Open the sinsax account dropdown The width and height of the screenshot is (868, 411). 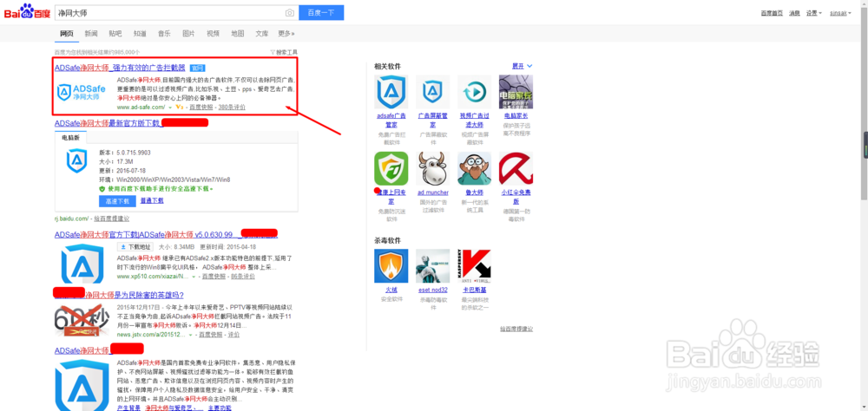pos(840,13)
